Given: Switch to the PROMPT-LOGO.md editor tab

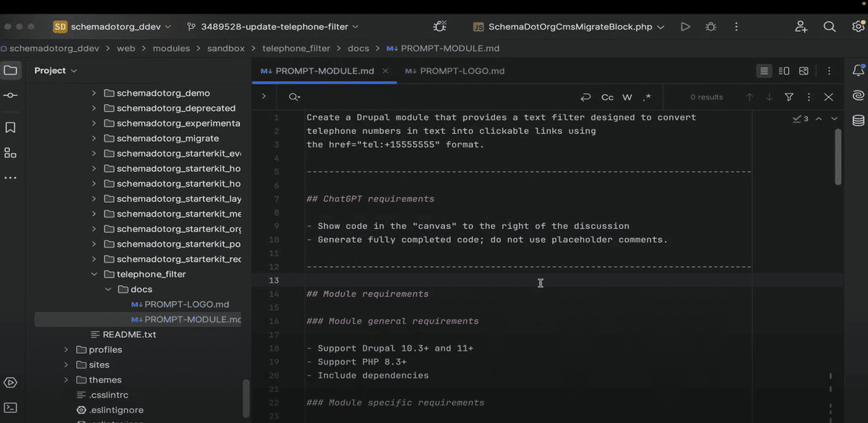Looking at the screenshot, I should [455, 71].
